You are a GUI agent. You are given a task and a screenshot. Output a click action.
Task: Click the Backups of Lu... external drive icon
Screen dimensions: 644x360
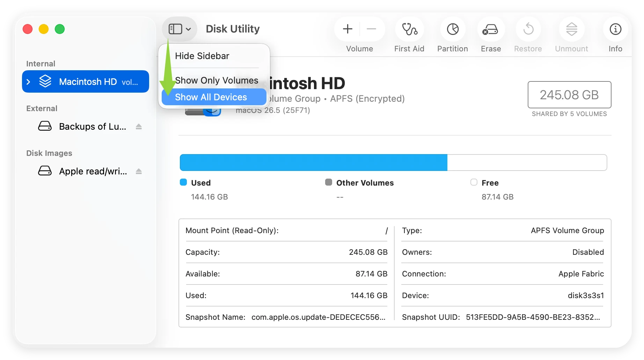tap(45, 126)
